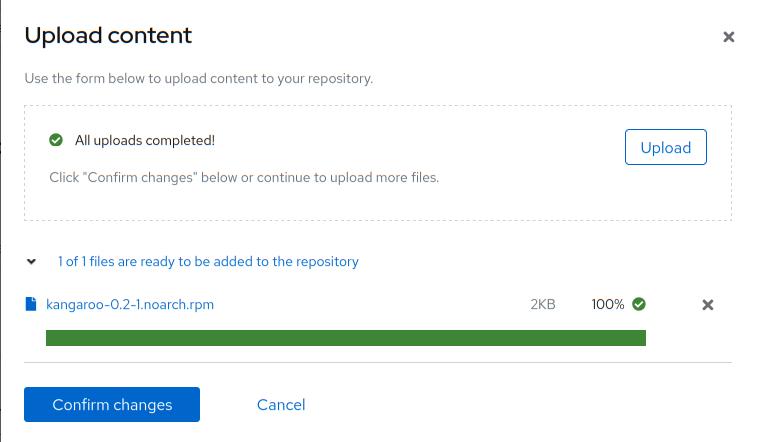Click the Upload content heading
Screen dimensions: 761x442
click(108, 35)
